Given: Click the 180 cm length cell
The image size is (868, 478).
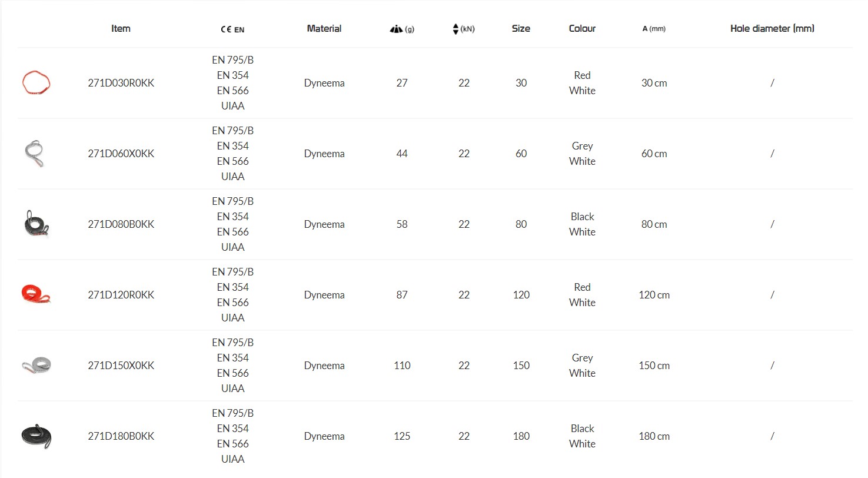Looking at the screenshot, I should click(654, 436).
